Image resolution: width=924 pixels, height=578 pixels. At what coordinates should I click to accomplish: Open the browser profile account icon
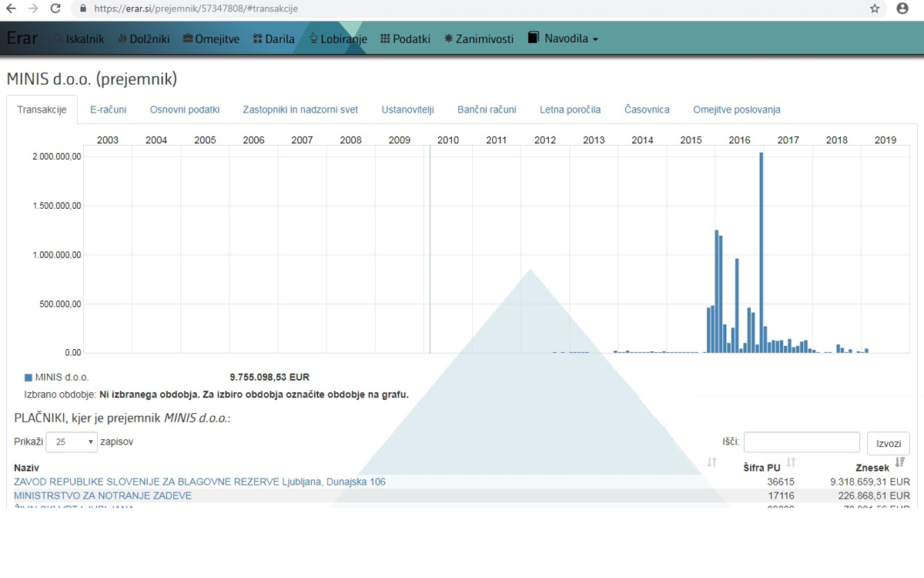(902, 8)
